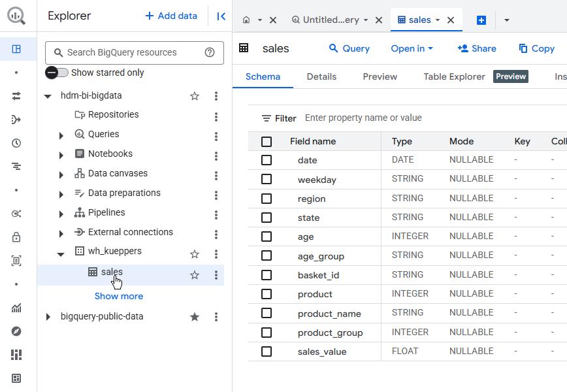Check the region field checkbox

[x=267, y=199]
